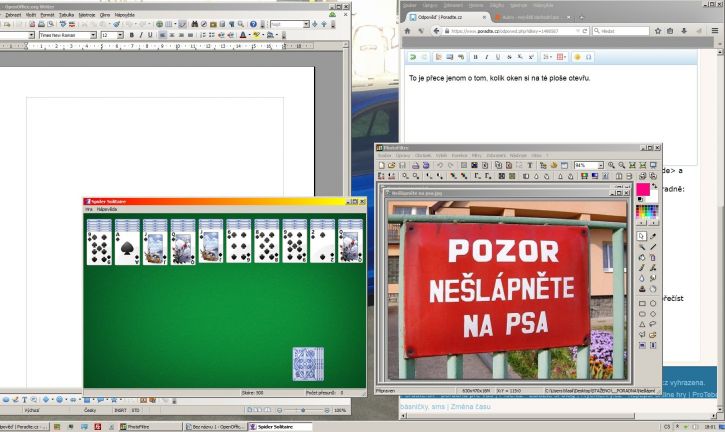Image resolution: width=725 pixels, height=432 pixels.
Task: Enable left alignment in Writer
Action: pyautogui.click(x=163, y=35)
